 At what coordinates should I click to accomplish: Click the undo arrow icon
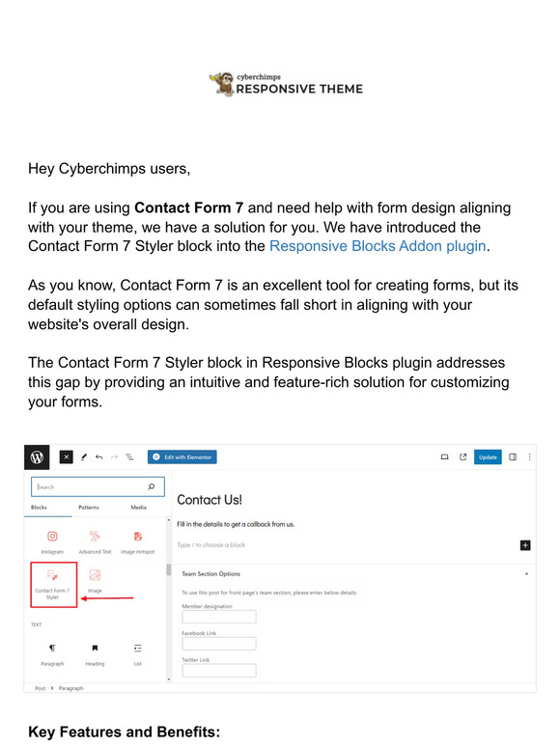coord(99,457)
